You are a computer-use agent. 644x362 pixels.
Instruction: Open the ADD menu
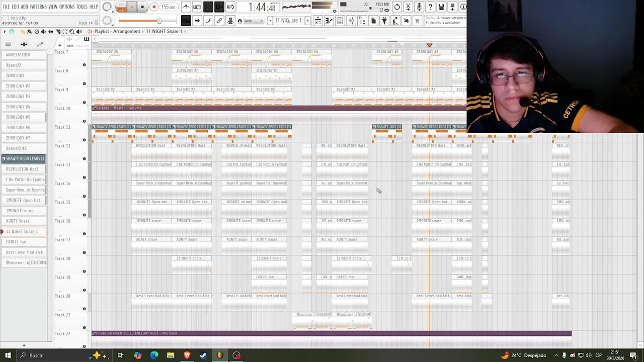coord(24,7)
